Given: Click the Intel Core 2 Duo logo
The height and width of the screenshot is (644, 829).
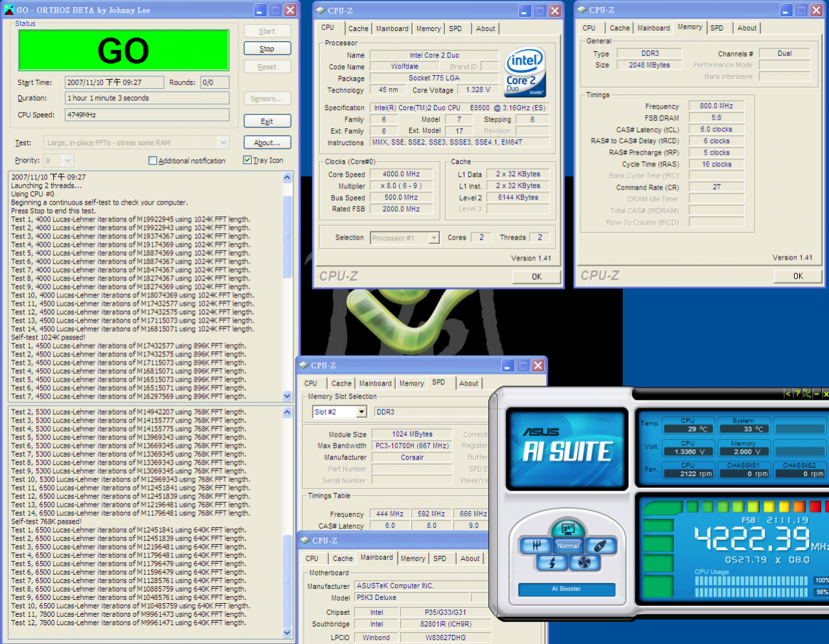Looking at the screenshot, I should pyautogui.click(x=525, y=73).
